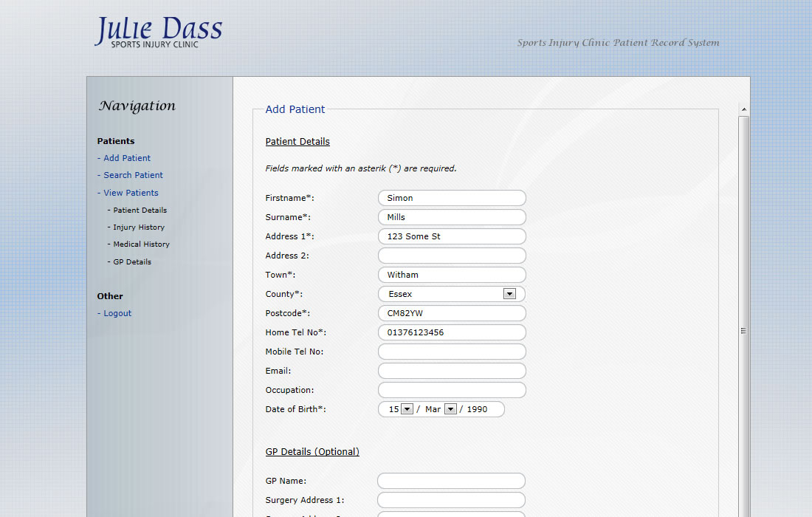The width and height of the screenshot is (812, 517).
Task: Click the birth year field showing 1990
Action: tap(481, 409)
